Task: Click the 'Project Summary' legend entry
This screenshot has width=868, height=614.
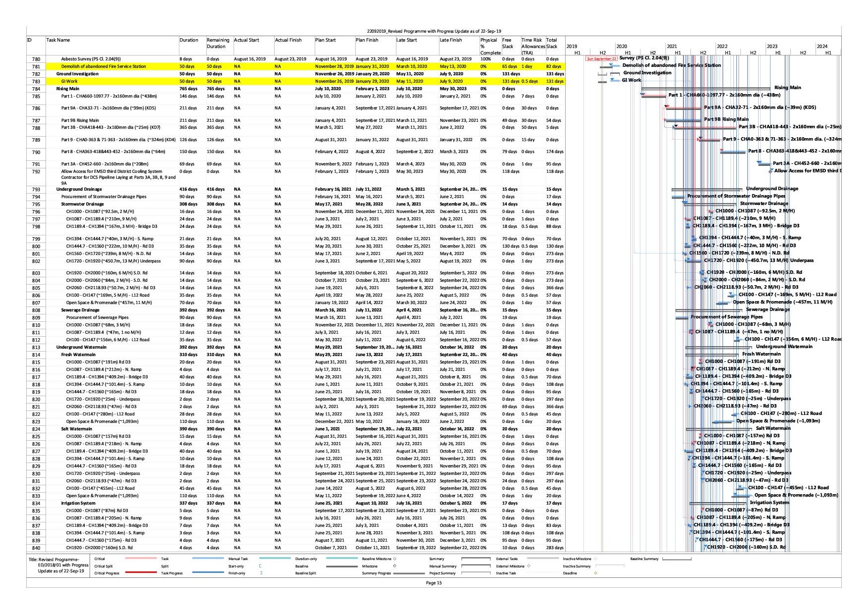Action: (x=460, y=573)
